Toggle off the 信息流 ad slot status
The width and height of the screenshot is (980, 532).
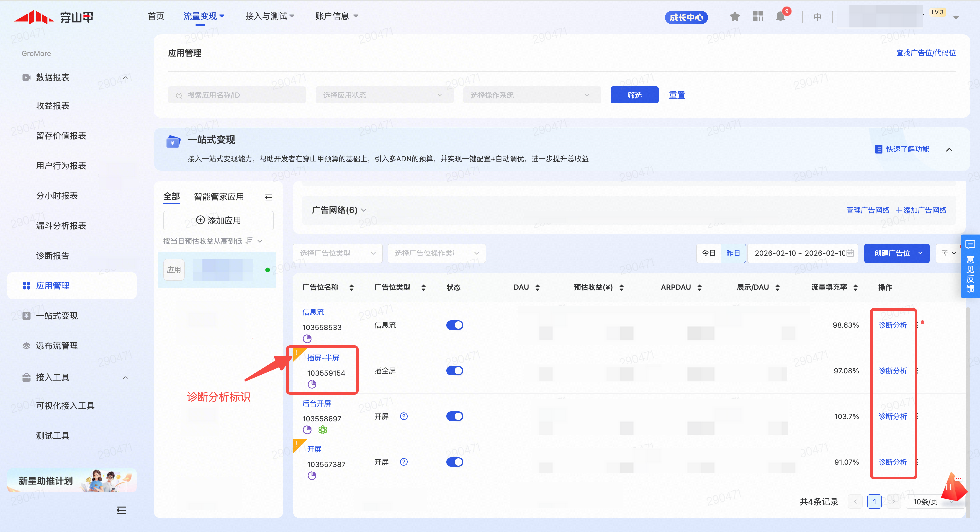point(454,325)
